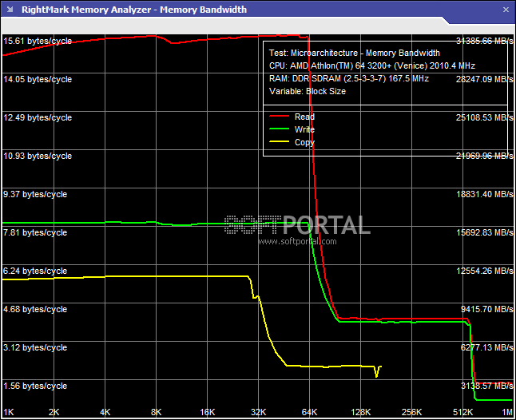The height and width of the screenshot is (420, 516).
Task: Click the 256K block size label
Action: (x=411, y=412)
